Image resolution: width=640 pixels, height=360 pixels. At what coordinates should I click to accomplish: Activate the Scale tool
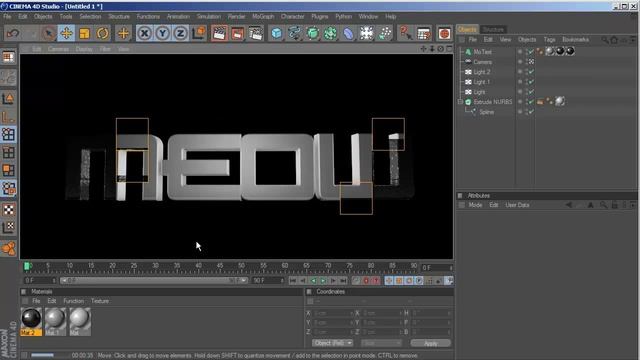point(84,33)
